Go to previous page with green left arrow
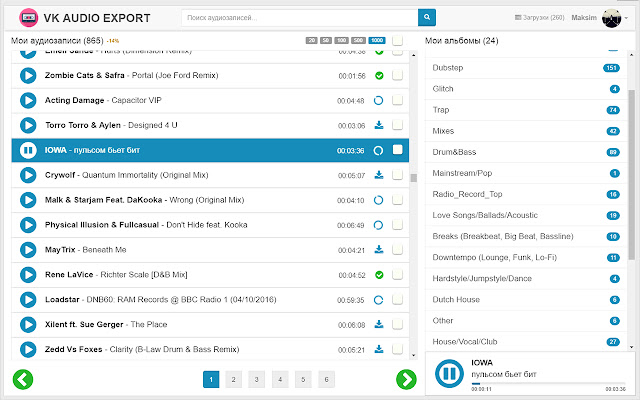Image resolution: width=640 pixels, height=400 pixels. click(x=23, y=379)
